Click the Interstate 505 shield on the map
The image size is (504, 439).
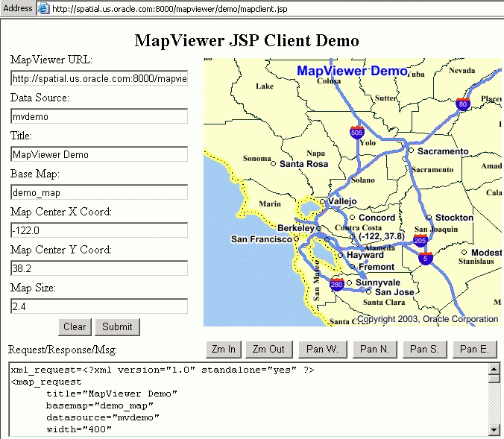[357, 132]
